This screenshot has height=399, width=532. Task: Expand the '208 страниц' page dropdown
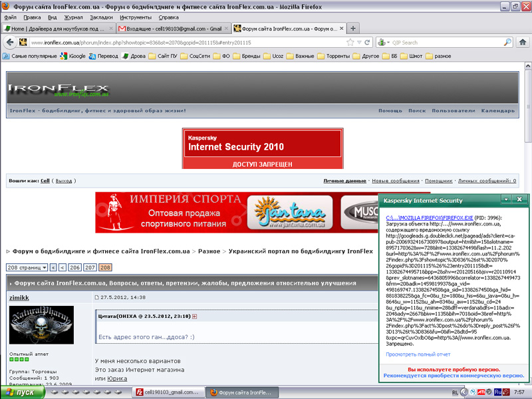click(27, 267)
